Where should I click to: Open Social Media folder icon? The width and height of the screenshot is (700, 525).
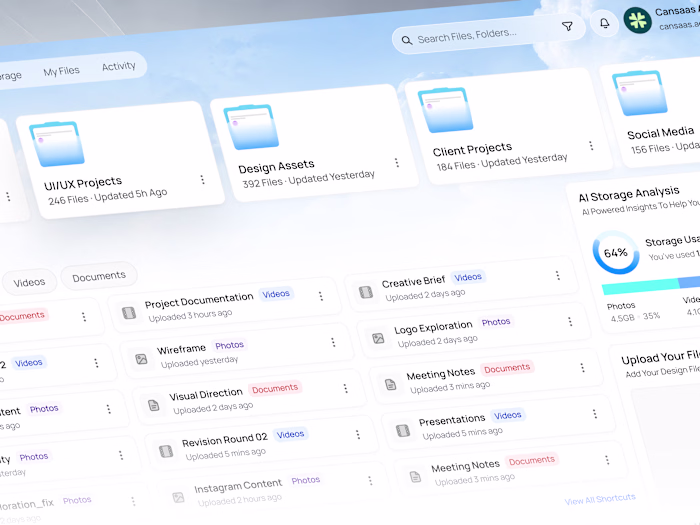click(x=640, y=93)
